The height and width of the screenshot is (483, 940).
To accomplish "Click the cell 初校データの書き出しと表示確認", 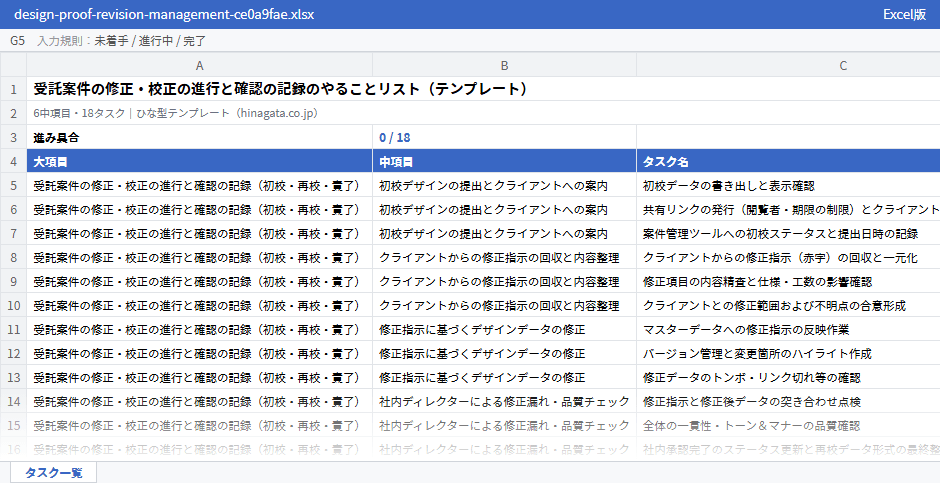I will 788,186.
